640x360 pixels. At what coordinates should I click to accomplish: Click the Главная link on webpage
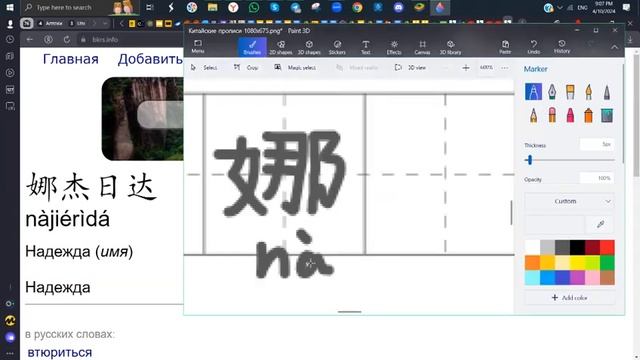pos(71,59)
